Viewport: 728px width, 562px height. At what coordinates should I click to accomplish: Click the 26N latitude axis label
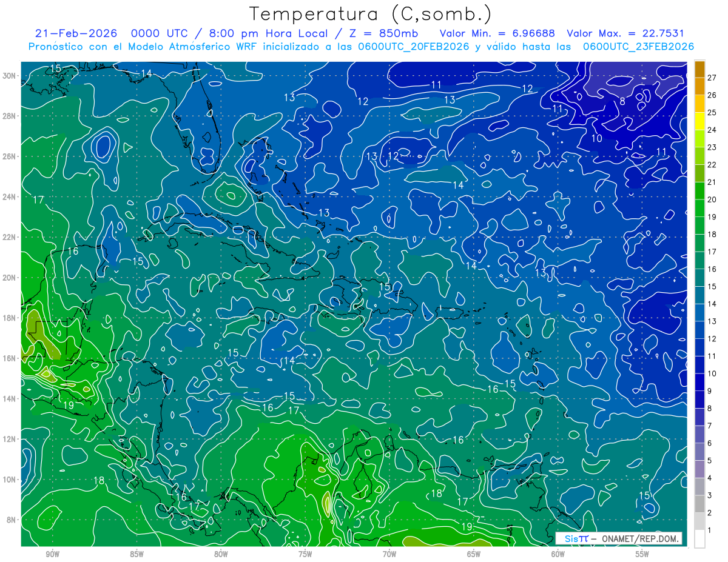pyautogui.click(x=10, y=156)
